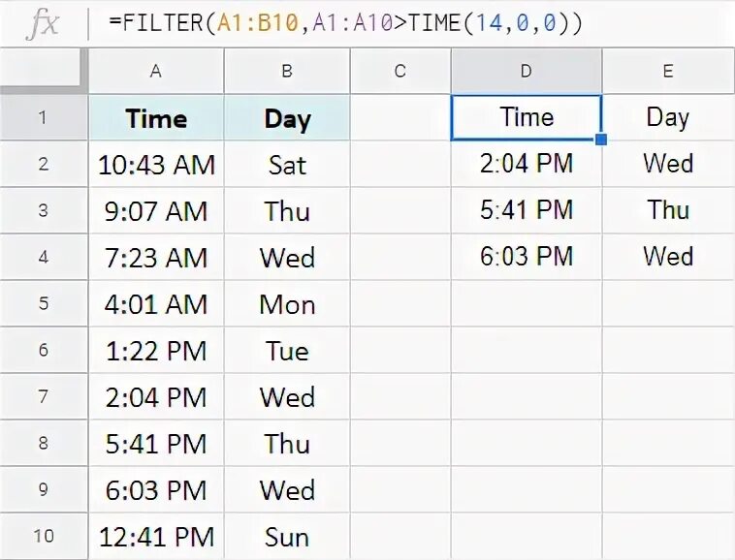Select column E header
The image size is (735, 560).
point(668,72)
